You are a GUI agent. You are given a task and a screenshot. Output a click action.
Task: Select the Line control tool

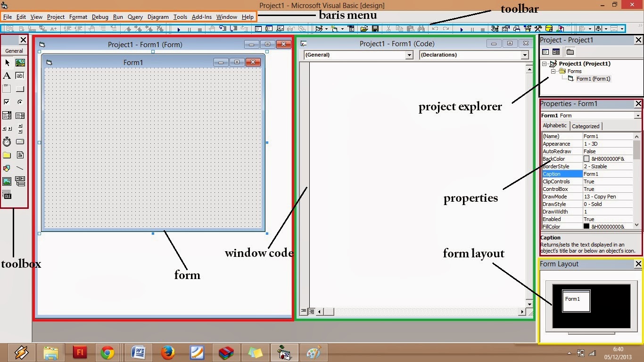pos(20,168)
